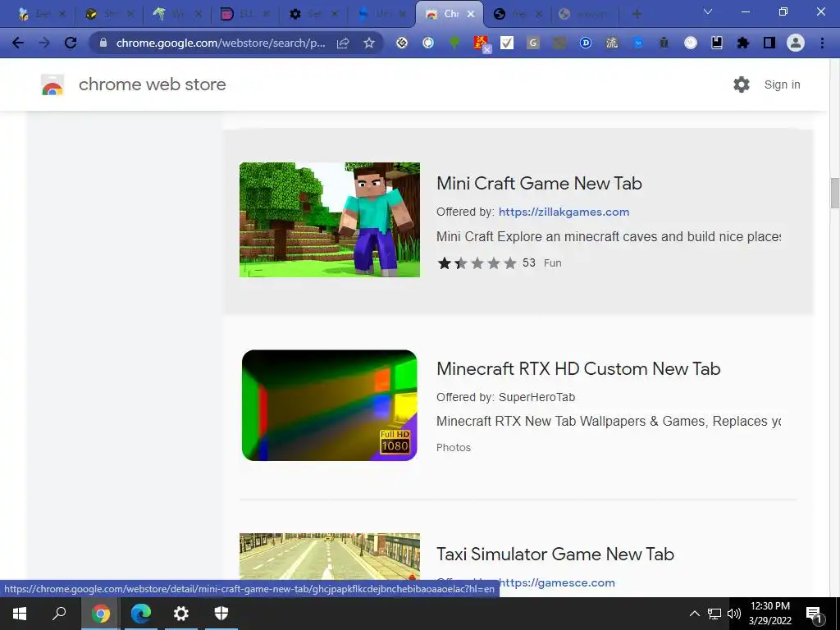
Task: Switch to tab with cube icon
Action: coord(109,15)
